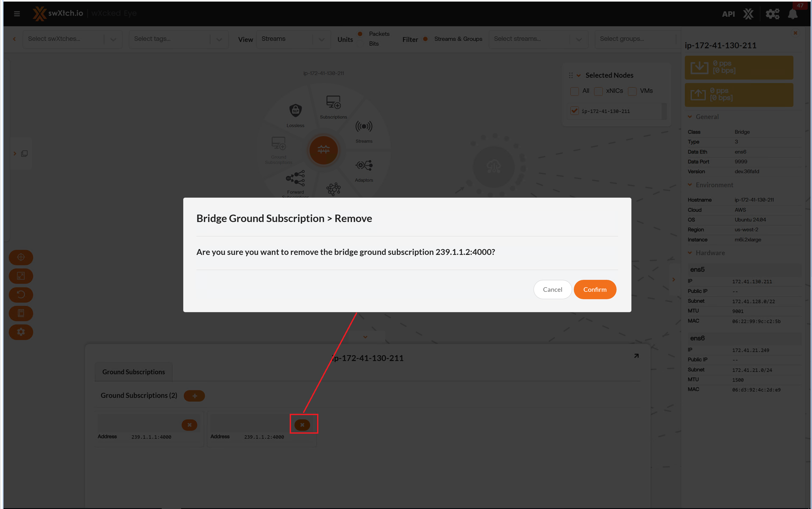The width and height of the screenshot is (812, 509).
Task: Open the notifications bell icon
Action: click(792, 14)
